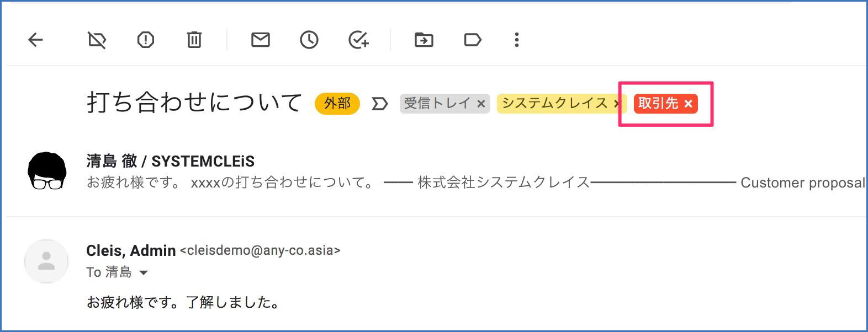The image size is (868, 332).
Task: Remove the red 取引先 label
Action: 688,104
